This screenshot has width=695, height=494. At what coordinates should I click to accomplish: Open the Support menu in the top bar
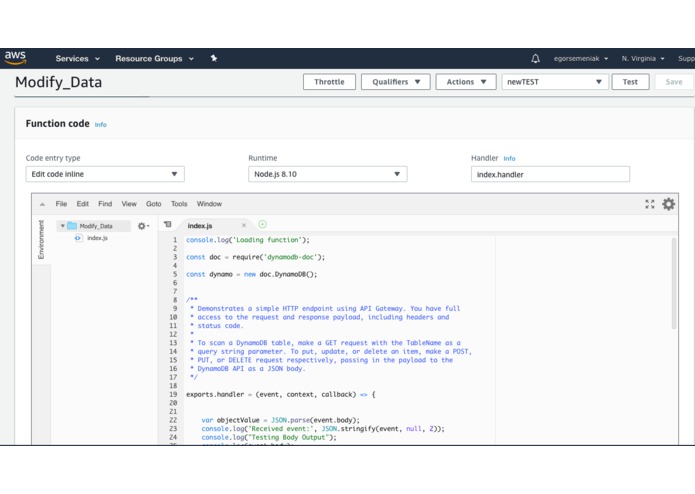pyautogui.click(x=686, y=58)
